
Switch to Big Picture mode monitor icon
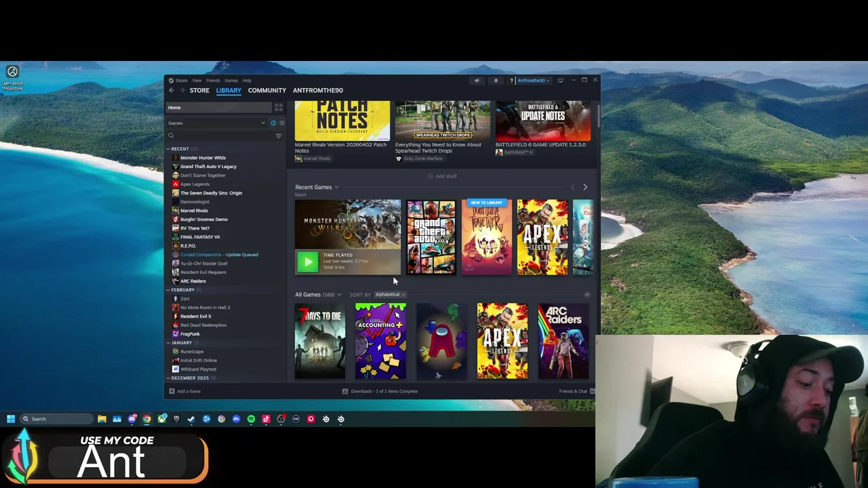coord(560,81)
